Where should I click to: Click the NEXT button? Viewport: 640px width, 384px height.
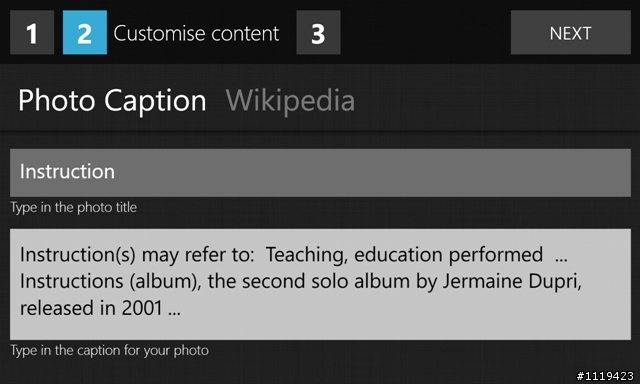(571, 33)
